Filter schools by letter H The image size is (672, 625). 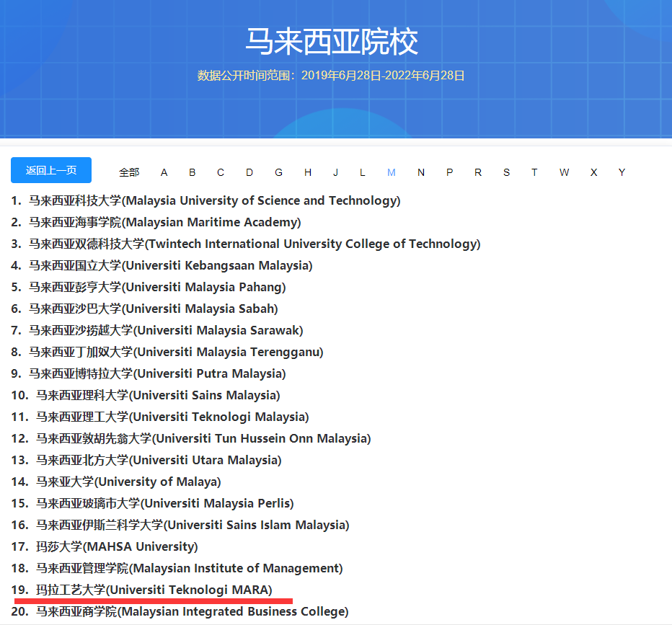308,172
